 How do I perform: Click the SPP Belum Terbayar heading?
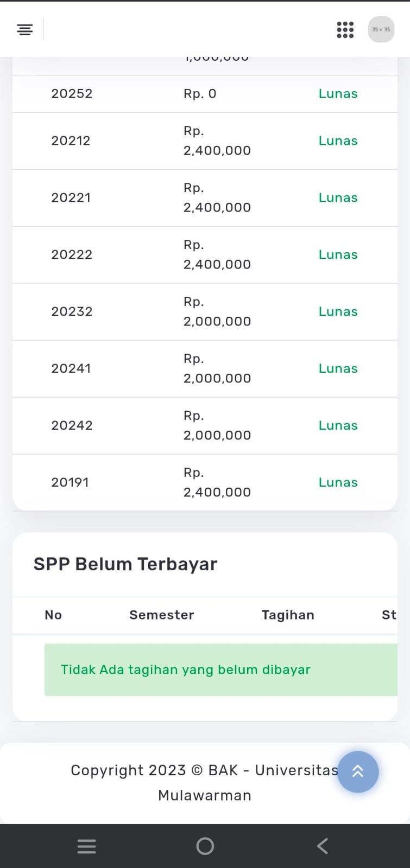pyautogui.click(x=125, y=564)
